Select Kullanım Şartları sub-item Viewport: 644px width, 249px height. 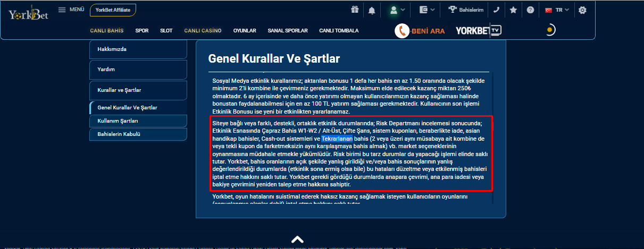click(138, 121)
